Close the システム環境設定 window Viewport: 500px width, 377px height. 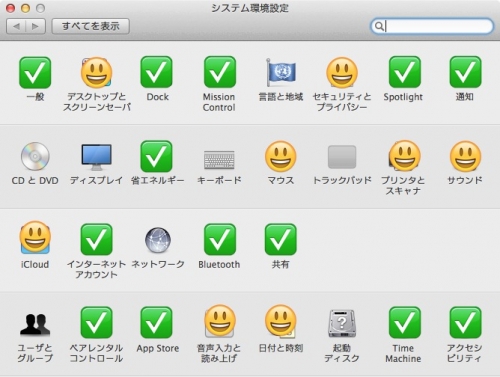[11, 8]
